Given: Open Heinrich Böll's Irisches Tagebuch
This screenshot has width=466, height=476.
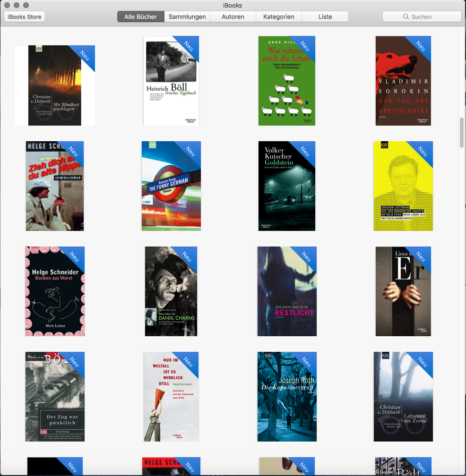Looking at the screenshot, I should pos(171,81).
